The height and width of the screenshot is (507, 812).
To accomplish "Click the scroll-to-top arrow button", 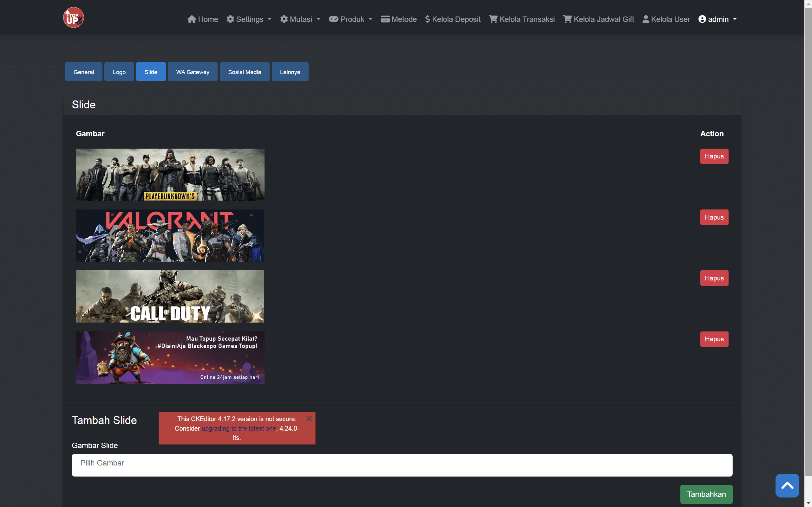I will [x=788, y=485].
